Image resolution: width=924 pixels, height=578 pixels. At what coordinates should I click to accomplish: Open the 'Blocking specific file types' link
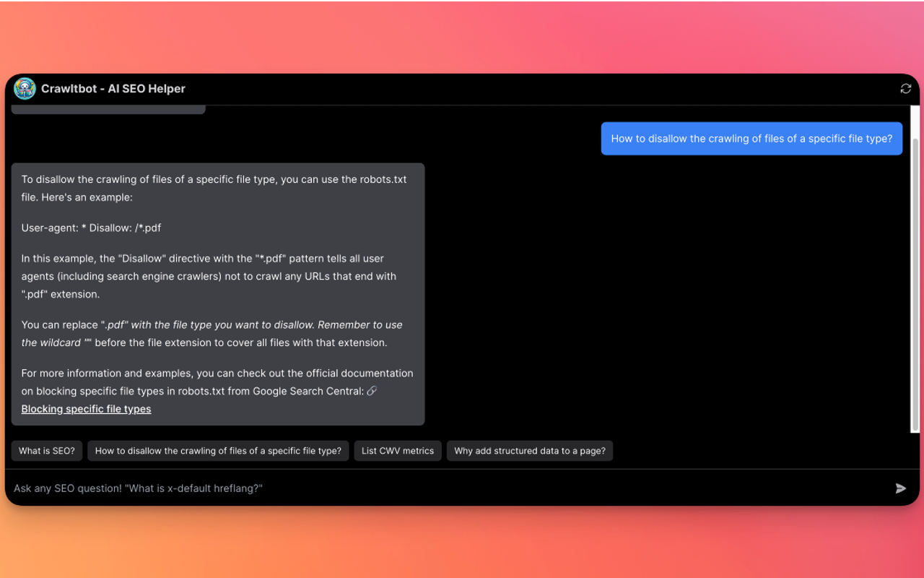click(x=86, y=409)
